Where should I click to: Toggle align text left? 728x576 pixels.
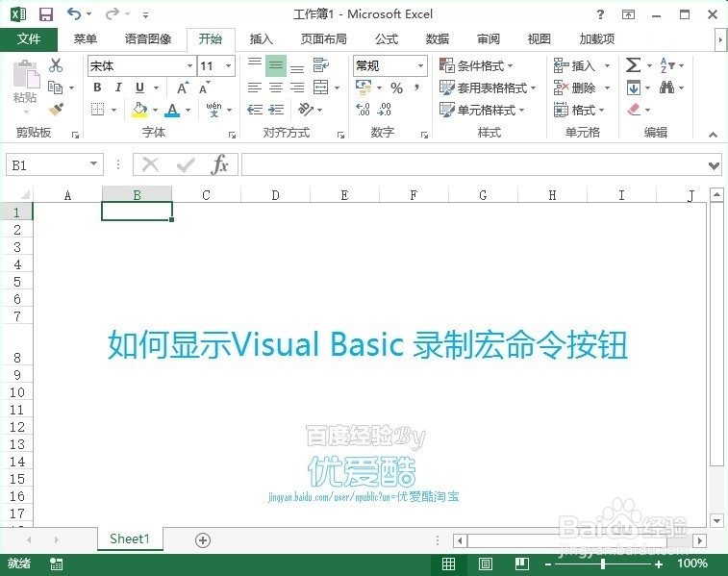tap(255, 88)
